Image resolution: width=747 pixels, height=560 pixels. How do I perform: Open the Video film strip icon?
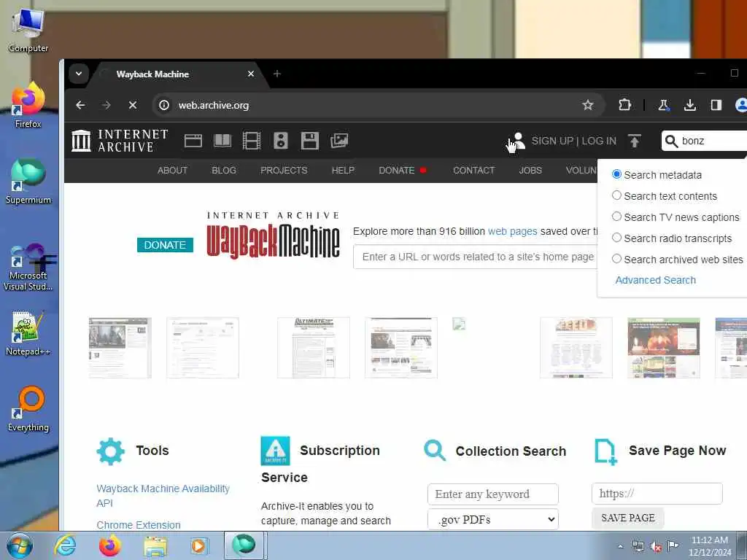[252, 141]
